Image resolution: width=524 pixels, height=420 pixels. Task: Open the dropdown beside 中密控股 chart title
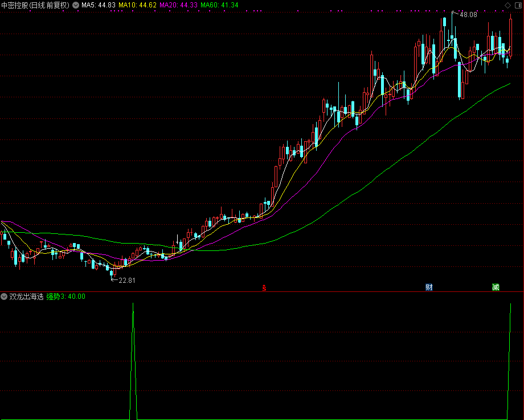pyautogui.click(x=76, y=5)
